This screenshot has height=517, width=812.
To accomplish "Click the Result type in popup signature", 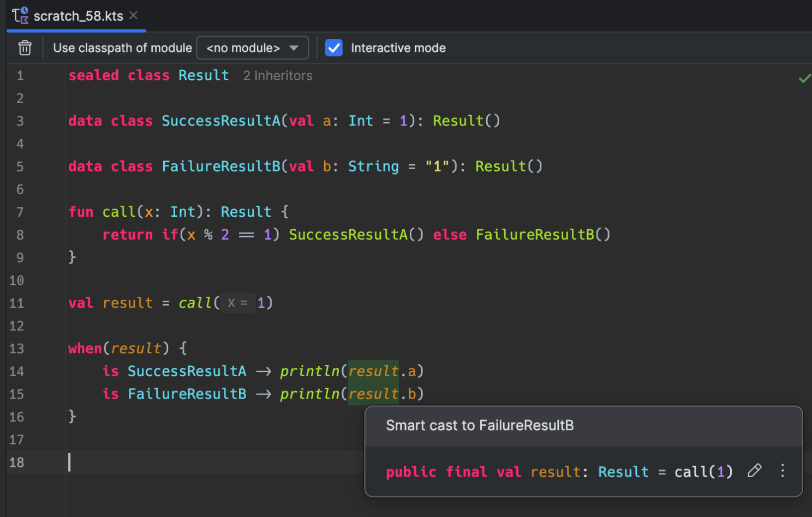I will pyautogui.click(x=623, y=472).
